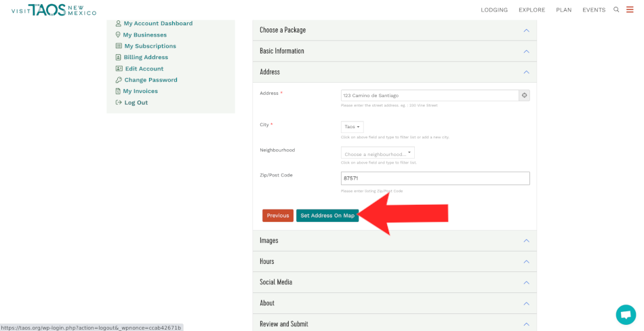Click into the Zip/Post Code field

click(x=435, y=178)
